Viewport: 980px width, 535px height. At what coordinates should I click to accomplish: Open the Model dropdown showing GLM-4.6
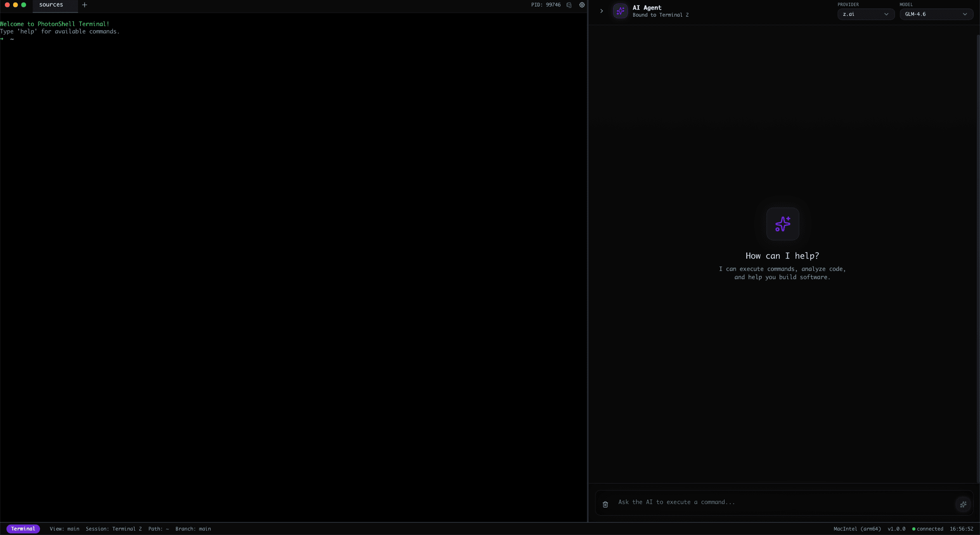pyautogui.click(x=936, y=14)
